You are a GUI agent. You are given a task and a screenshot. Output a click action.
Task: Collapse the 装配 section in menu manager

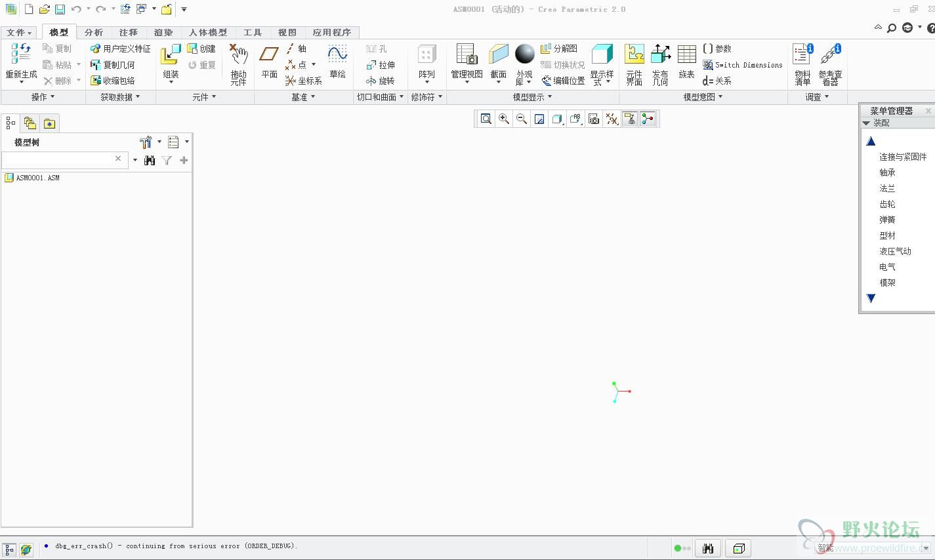pyautogui.click(x=866, y=123)
